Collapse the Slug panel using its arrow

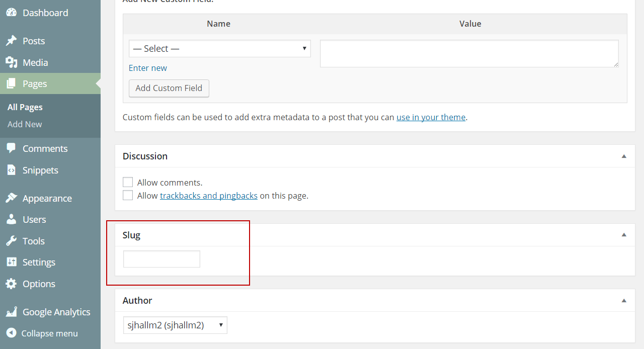pos(624,235)
